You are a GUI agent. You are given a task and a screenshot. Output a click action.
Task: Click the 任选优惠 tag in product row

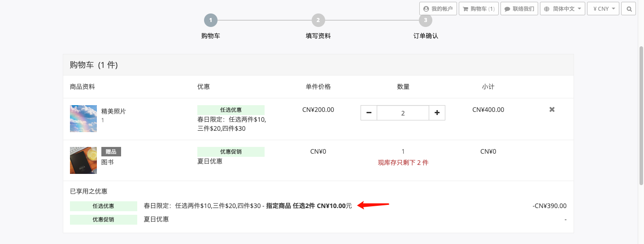click(x=231, y=110)
